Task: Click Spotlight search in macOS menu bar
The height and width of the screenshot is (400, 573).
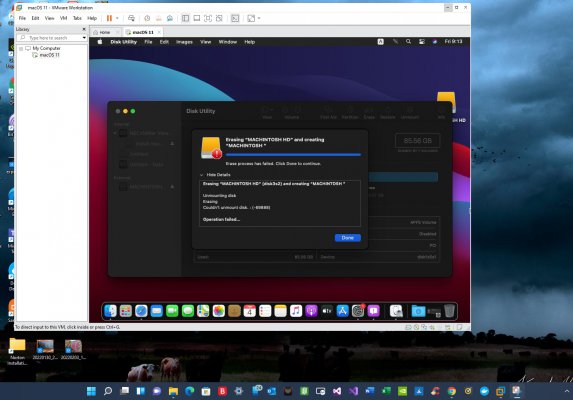Action: (x=408, y=42)
